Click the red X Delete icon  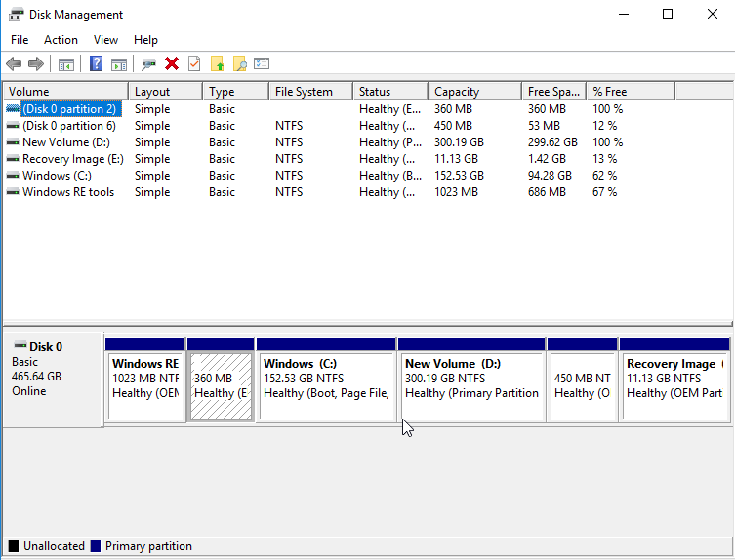(172, 64)
